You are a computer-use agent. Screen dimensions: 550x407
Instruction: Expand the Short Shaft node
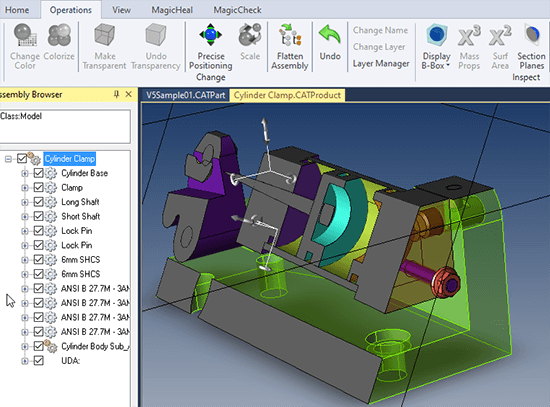[25, 216]
